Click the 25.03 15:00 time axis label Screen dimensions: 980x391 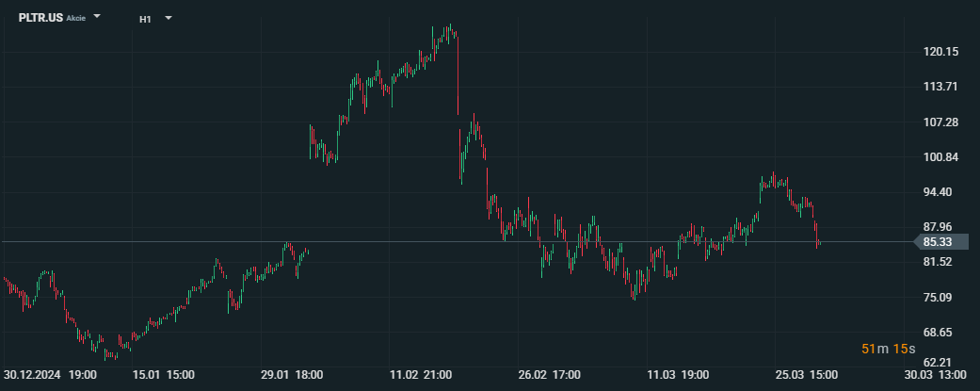[806, 375]
